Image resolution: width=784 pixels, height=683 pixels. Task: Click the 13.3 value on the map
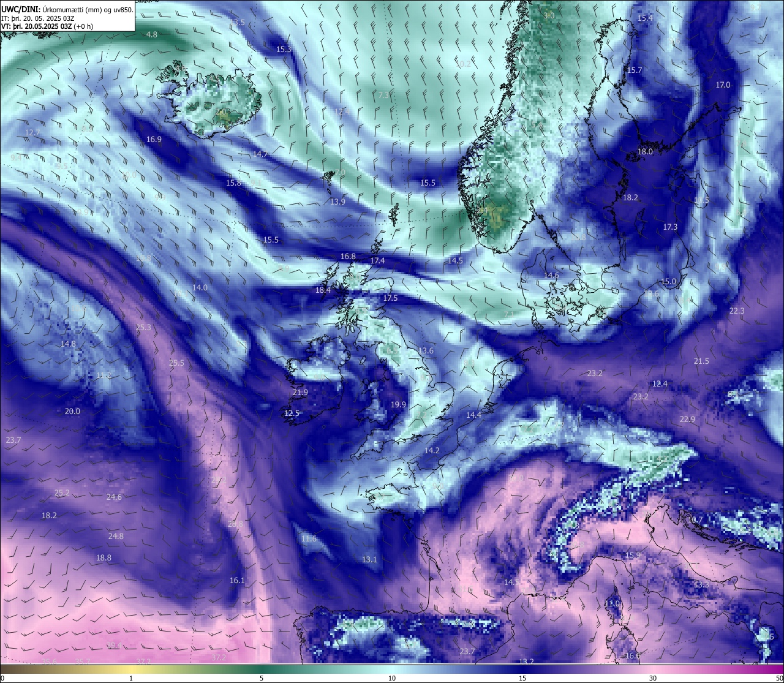pos(701,584)
